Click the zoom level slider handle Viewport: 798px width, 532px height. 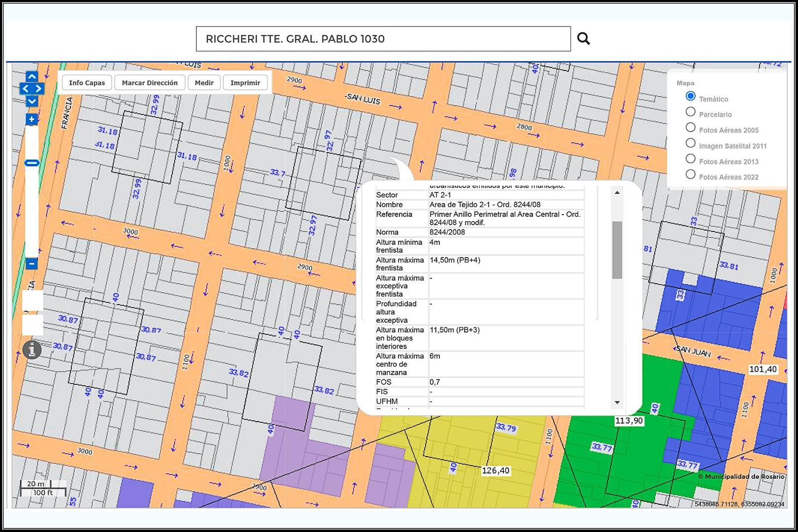32,163
